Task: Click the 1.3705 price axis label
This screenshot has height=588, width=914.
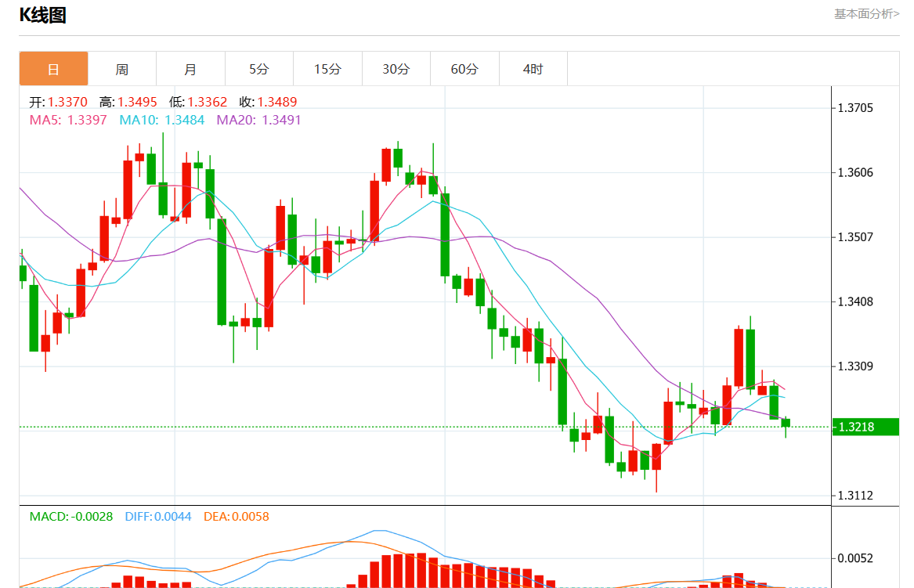Action: pos(855,108)
